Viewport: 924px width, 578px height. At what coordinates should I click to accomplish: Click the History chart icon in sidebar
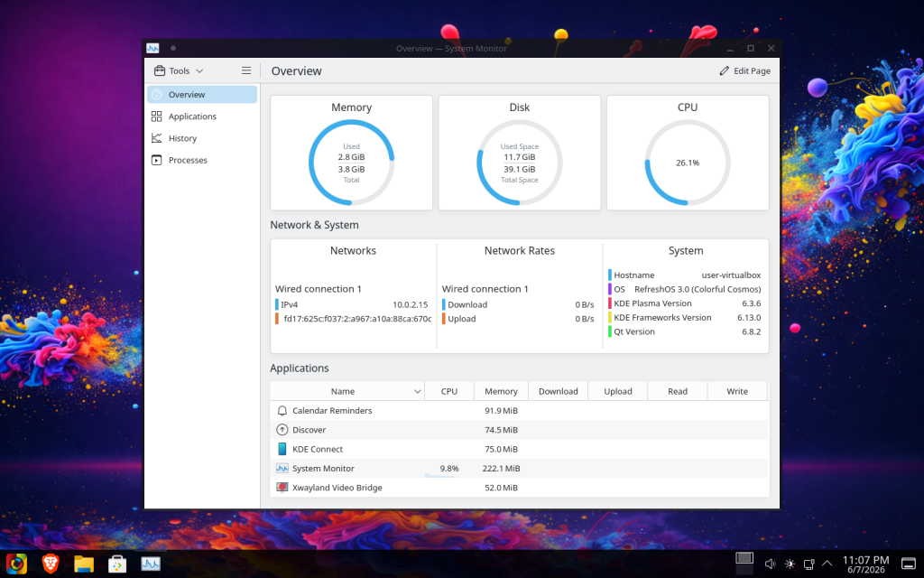(156, 138)
